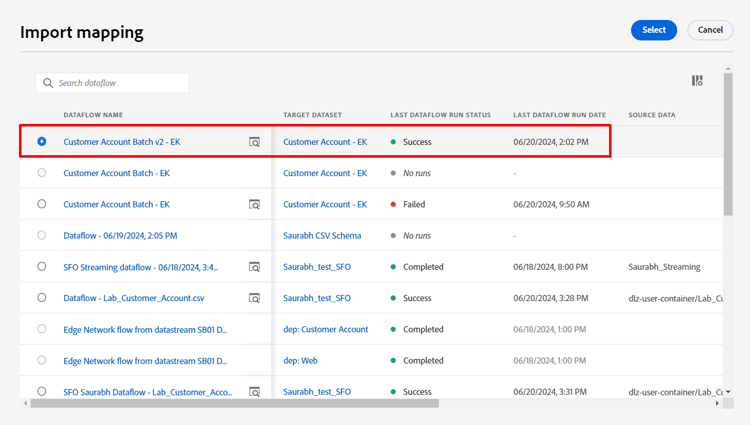Select radio for Customer Account Batch - EK with No runs
Screen dimensions: 750x425
tap(42, 173)
